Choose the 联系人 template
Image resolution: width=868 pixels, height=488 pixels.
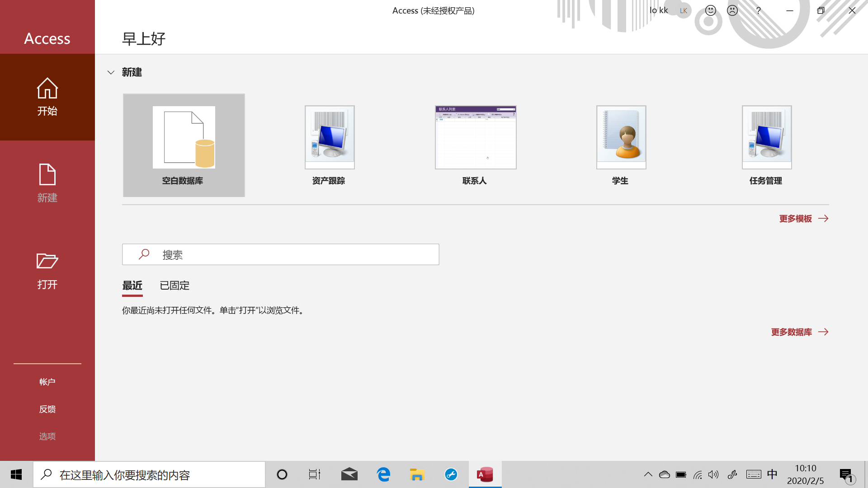[475, 145]
